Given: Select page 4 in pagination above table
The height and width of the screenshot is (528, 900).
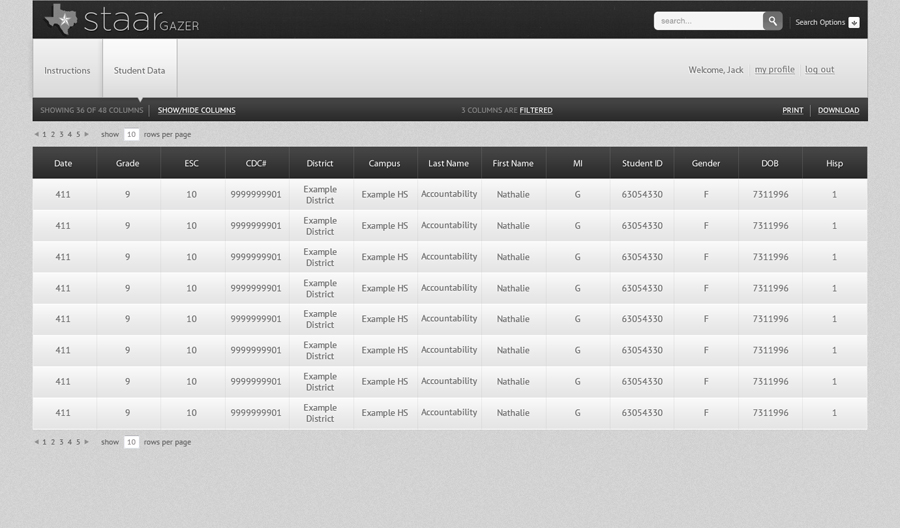Looking at the screenshot, I should pyautogui.click(x=70, y=134).
